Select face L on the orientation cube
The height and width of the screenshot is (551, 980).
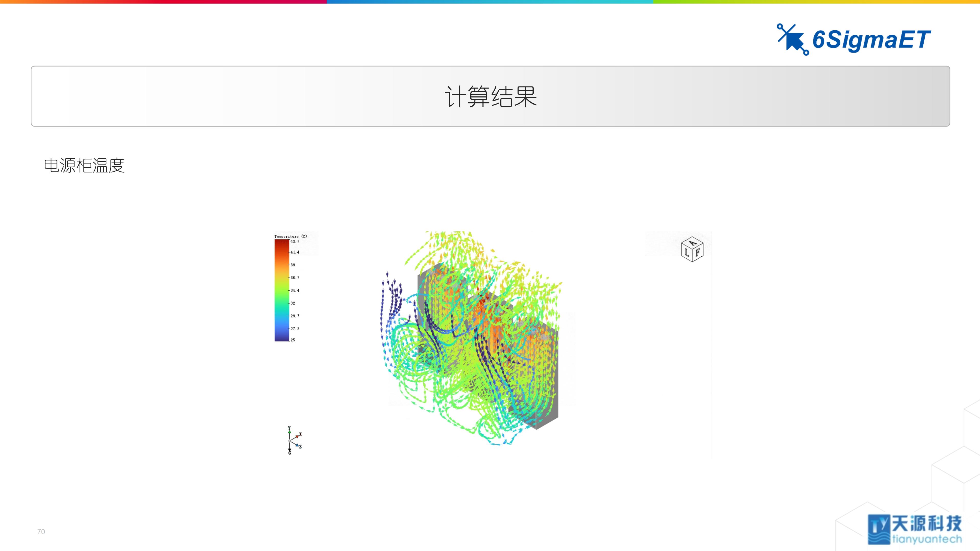point(687,253)
